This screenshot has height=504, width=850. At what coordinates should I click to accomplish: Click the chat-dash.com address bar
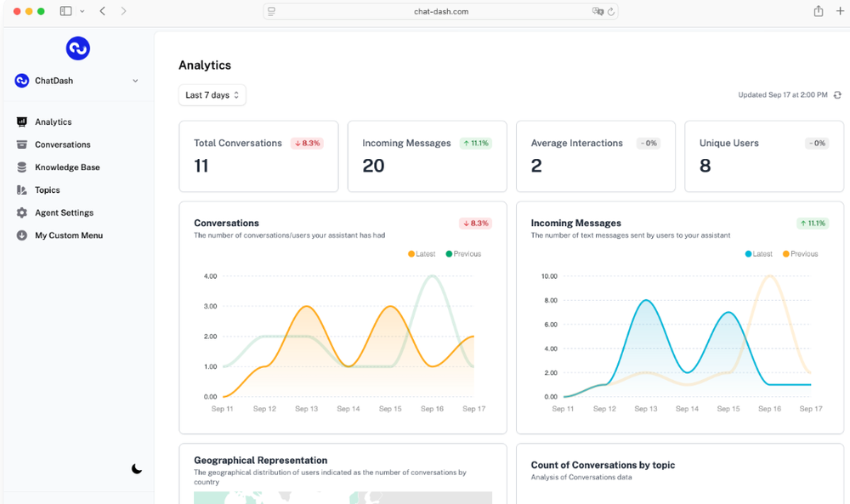pyautogui.click(x=440, y=11)
